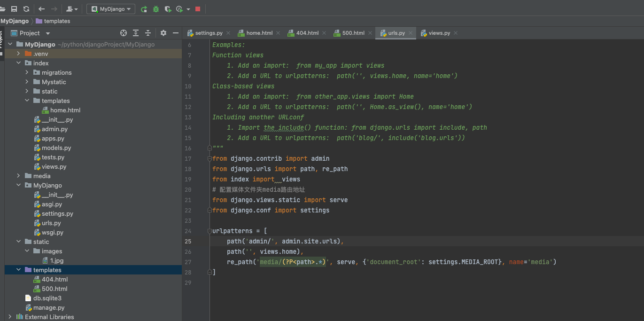The width and height of the screenshot is (644, 321).
Task: Click templates in the breadcrumb bar
Action: [x=53, y=21]
